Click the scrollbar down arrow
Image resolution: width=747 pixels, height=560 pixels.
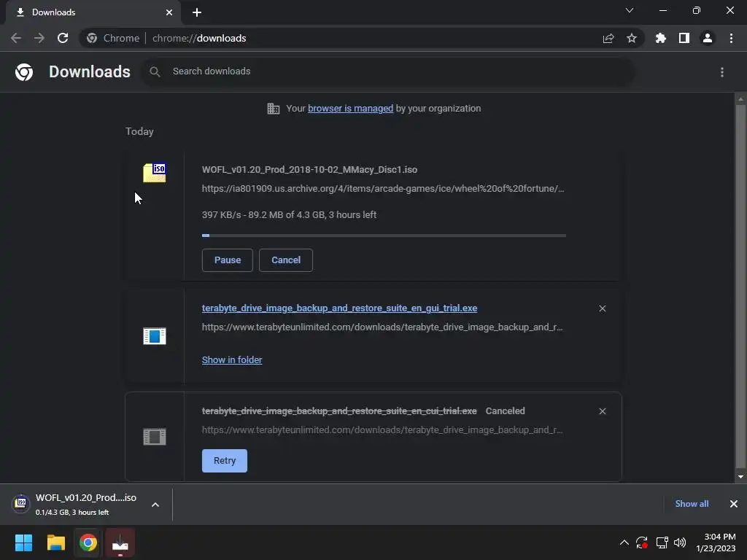[x=740, y=477]
